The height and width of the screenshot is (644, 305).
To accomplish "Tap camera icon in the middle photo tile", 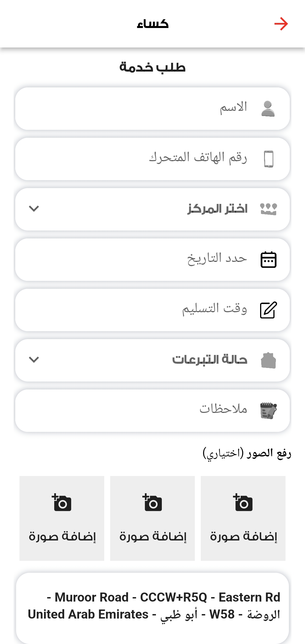I will (x=152, y=503).
